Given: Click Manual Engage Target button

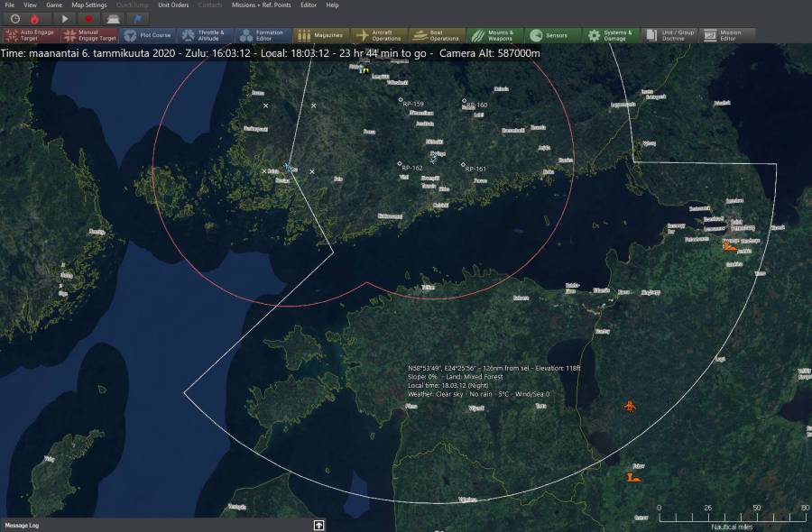Looking at the screenshot, I should pyautogui.click(x=89, y=35).
